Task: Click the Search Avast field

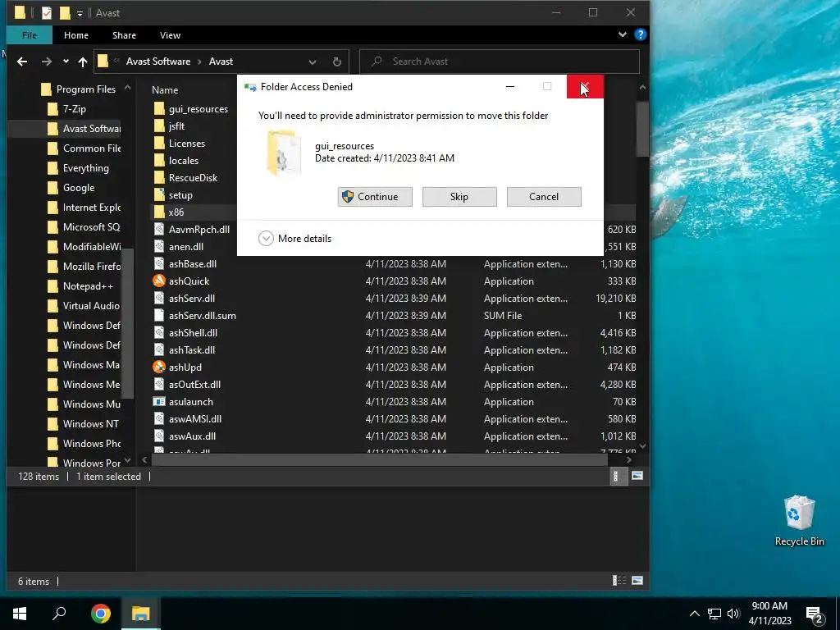Action: (x=500, y=62)
